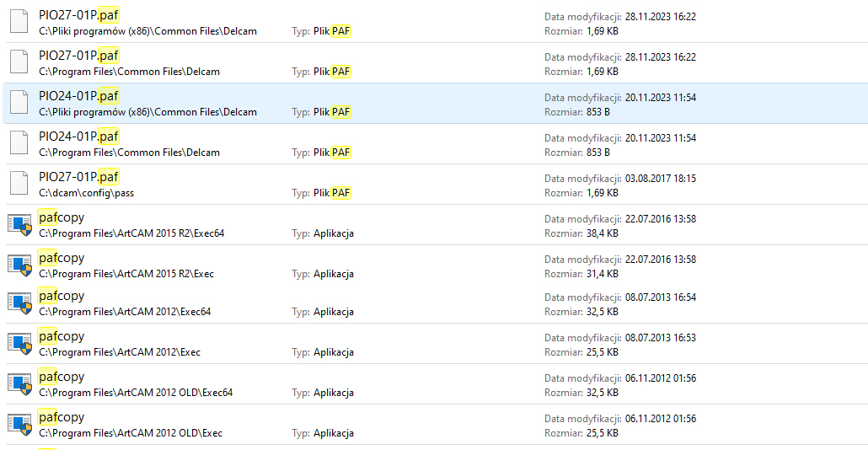Click size 32,5 KB in ArtCAM 2012\Exec64 row
Screen dimensions: 868x450
coord(603,312)
